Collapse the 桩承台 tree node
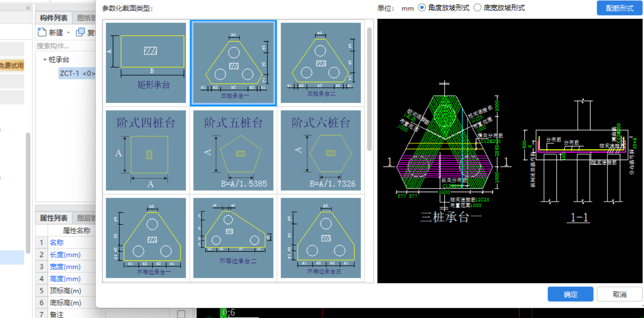This screenshot has height=318, width=644. [x=45, y=59]
